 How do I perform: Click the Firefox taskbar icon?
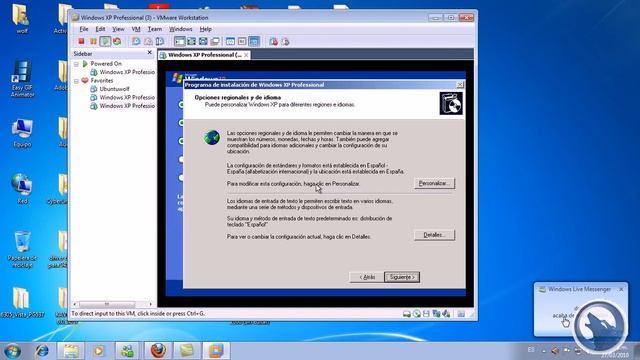[x=158, y=350]
